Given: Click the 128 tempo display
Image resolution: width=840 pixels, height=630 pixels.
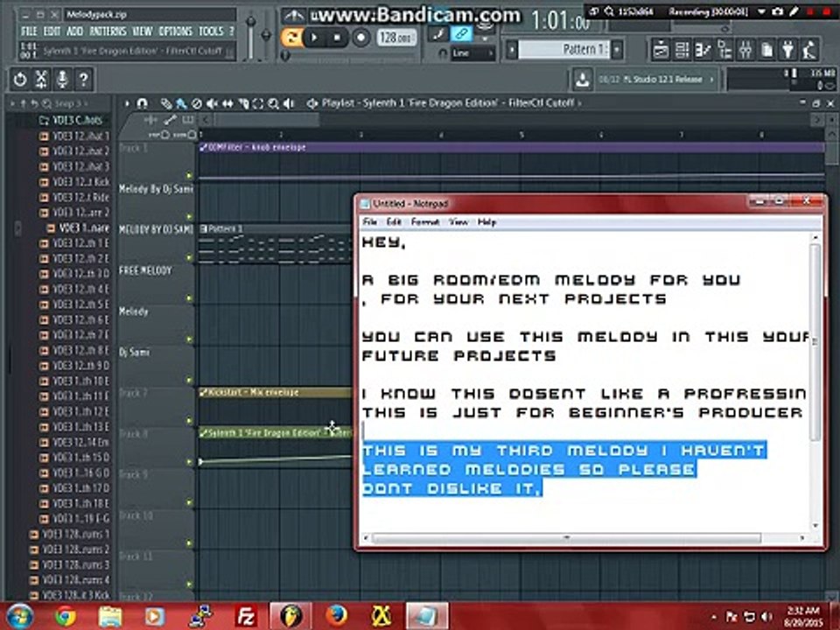Looking at the screenshot, I should pyautogui.click(x=395, y=38).
